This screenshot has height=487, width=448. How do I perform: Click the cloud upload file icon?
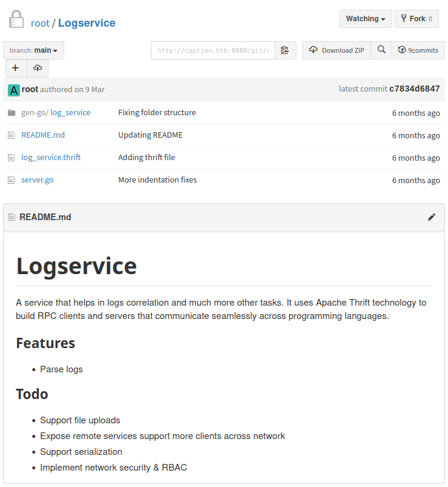(38, 68)
